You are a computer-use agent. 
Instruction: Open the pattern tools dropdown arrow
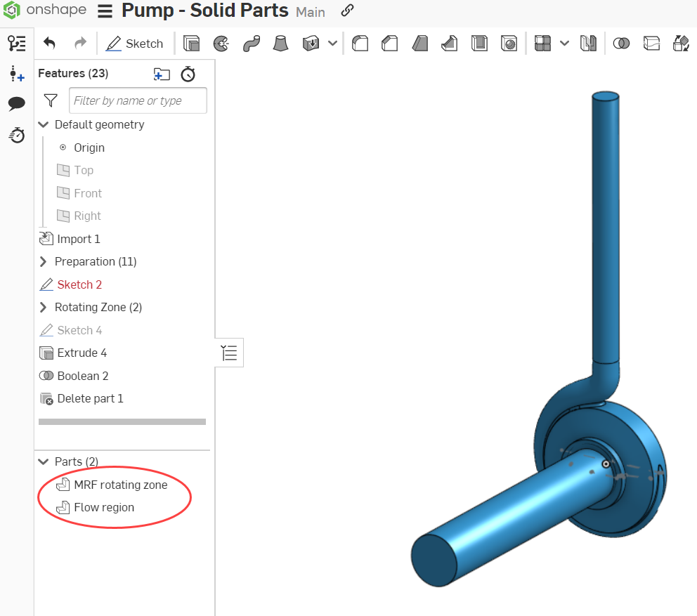tap(564, 44)
